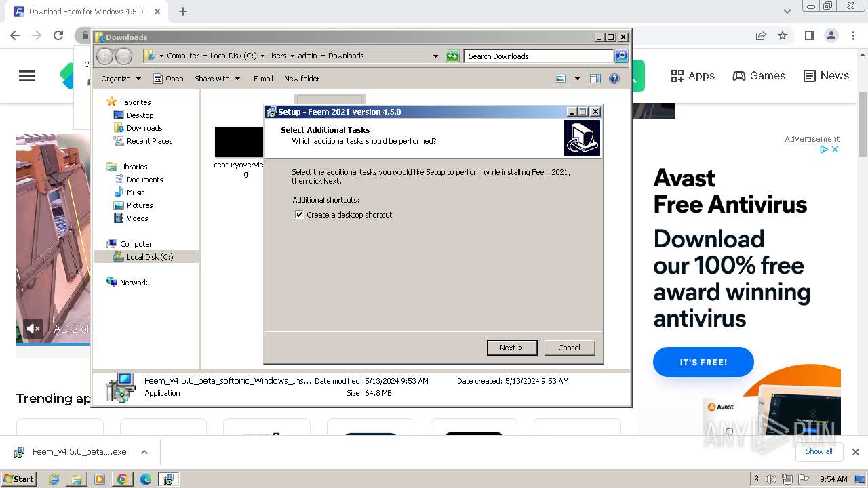Bookmark this page star icon
The image size is (868, 488).
783,35
